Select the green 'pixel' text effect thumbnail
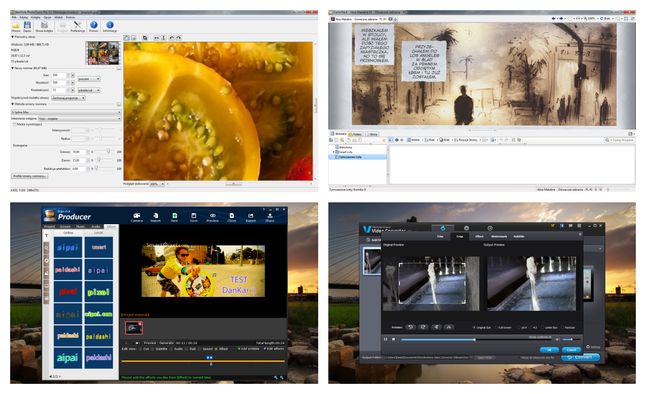The width and height of the screenshot is (646, 394). pos(99,292)
